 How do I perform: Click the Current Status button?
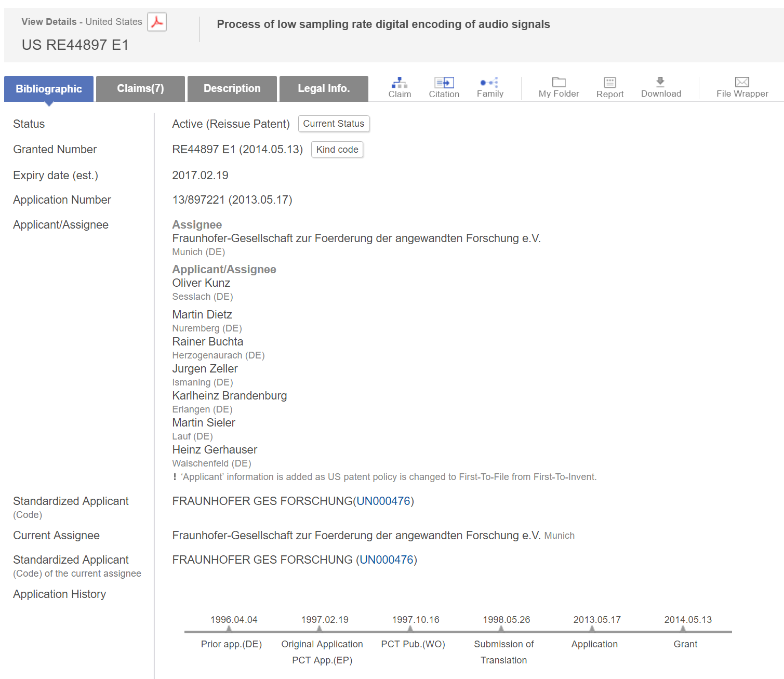334,124
